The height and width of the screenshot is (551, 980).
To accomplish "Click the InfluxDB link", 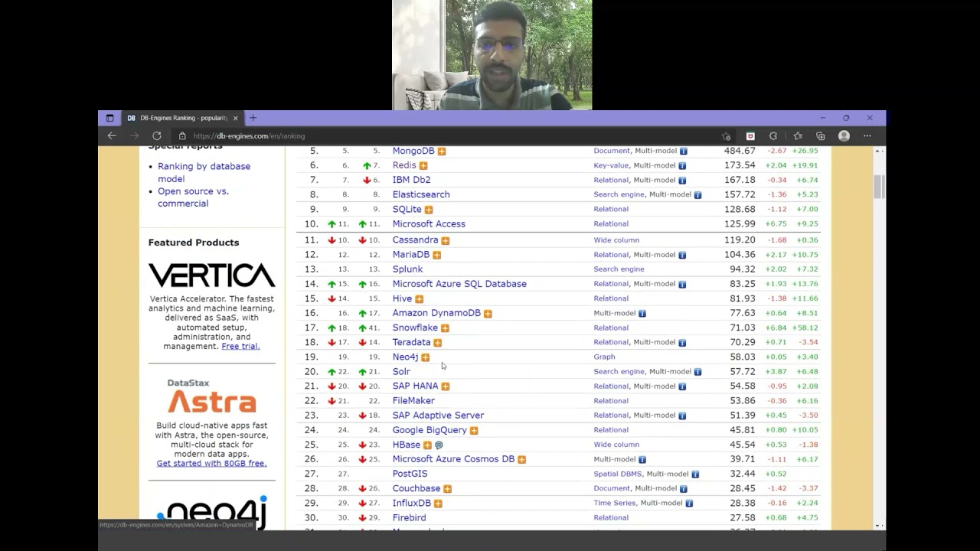I will click(412, 503).
